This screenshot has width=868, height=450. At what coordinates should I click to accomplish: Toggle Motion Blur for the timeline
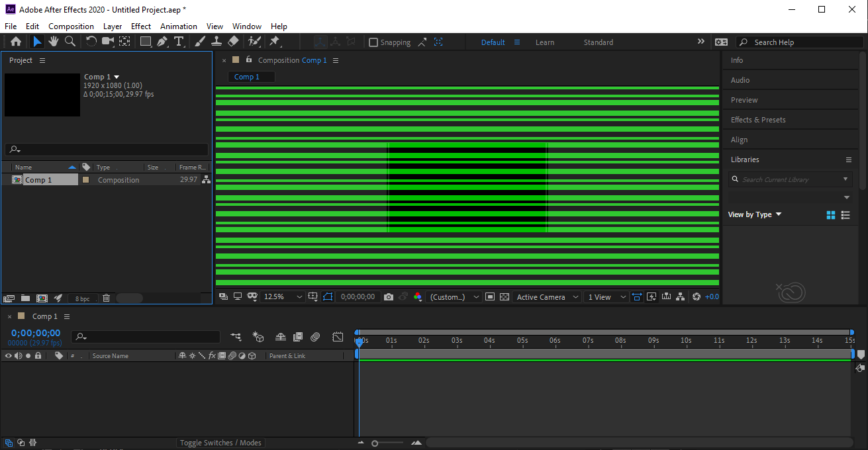(315, 337)
